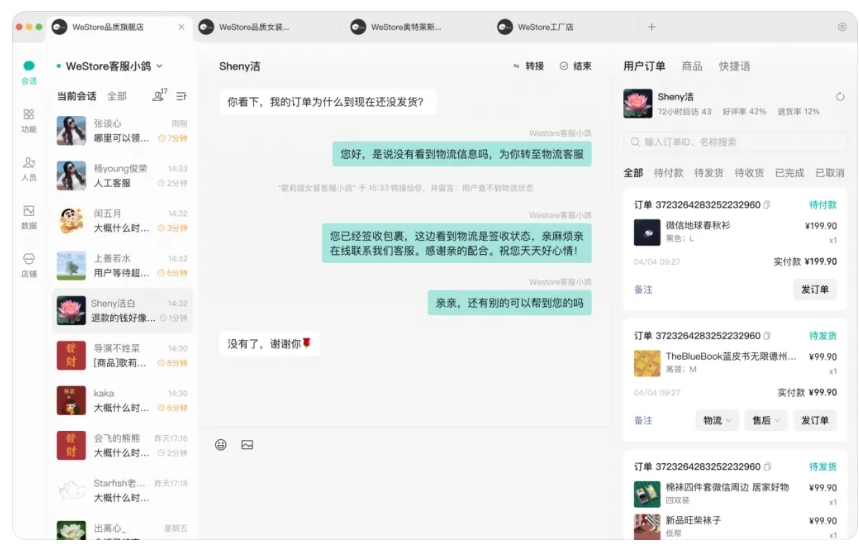Open the 店铺 shop sidebar icon
Image resolution: width=860 pixels, height=556 pixels.
29,265
